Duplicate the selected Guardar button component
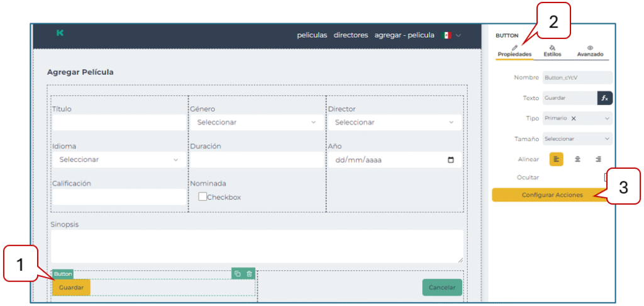 click(x=238, y=274)
